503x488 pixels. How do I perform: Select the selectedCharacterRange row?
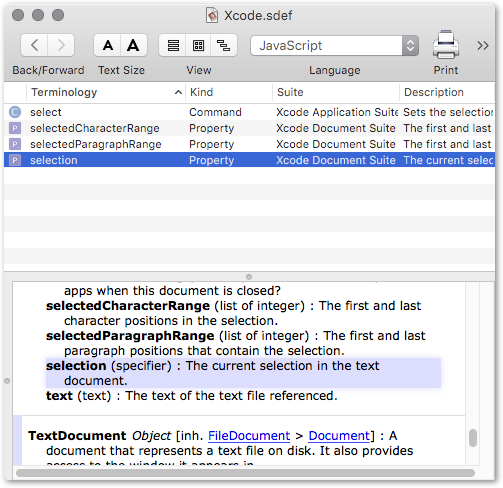tap(249, 128)
